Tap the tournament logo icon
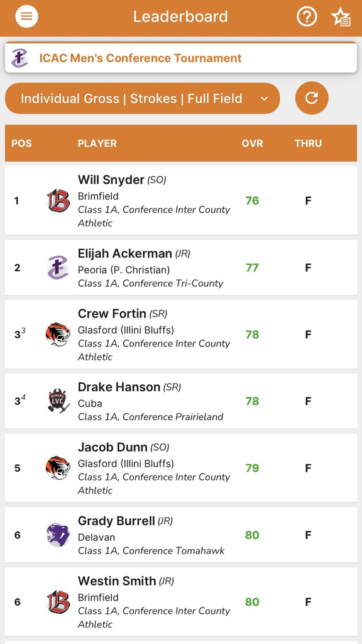Screen dimensions: 362x644 click(19, 58)
